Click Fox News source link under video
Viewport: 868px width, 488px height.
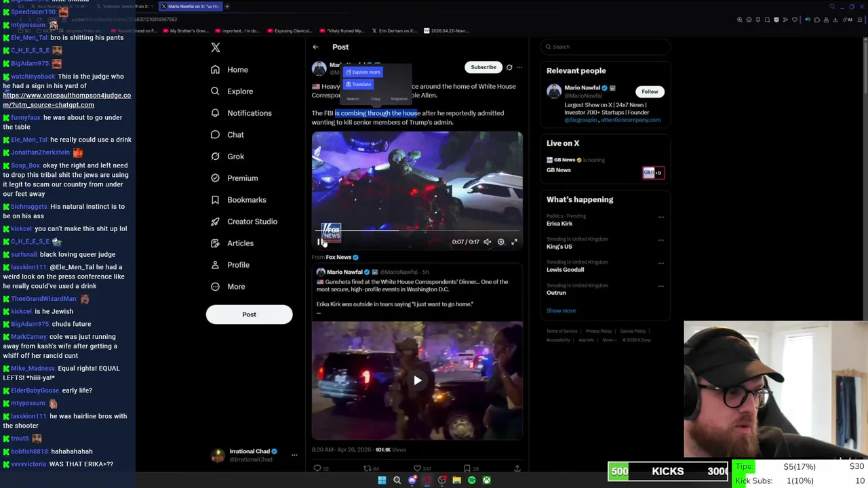338,258
